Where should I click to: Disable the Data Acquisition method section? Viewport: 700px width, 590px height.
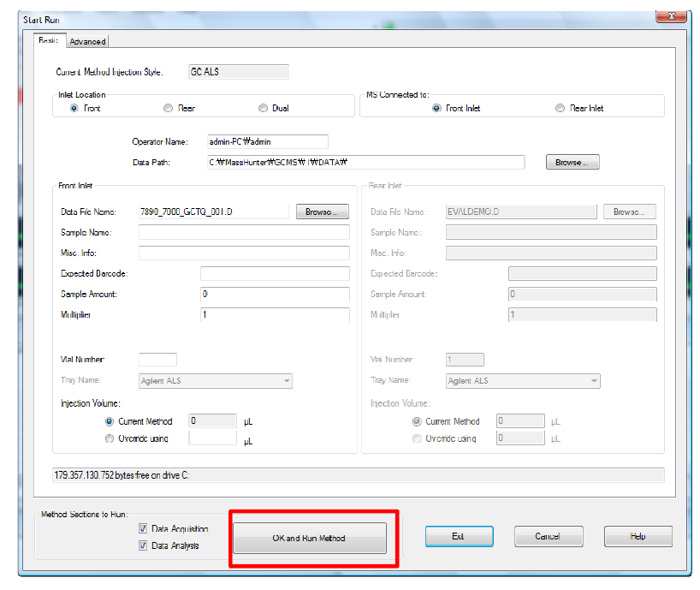click(x=143, y=528)
